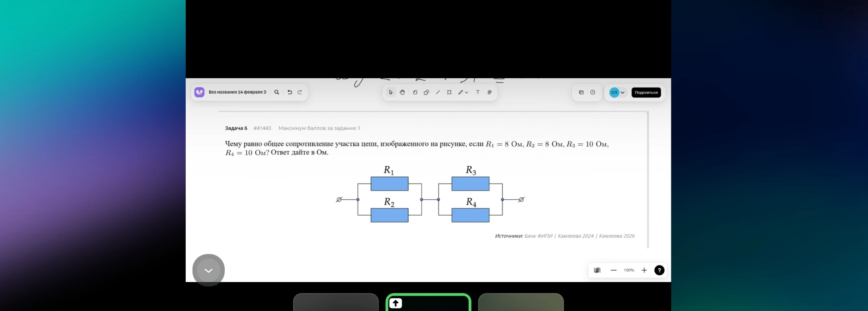Click the Поделиться share button
This screenshot has height=311, width=868.
tap(646, 93)
